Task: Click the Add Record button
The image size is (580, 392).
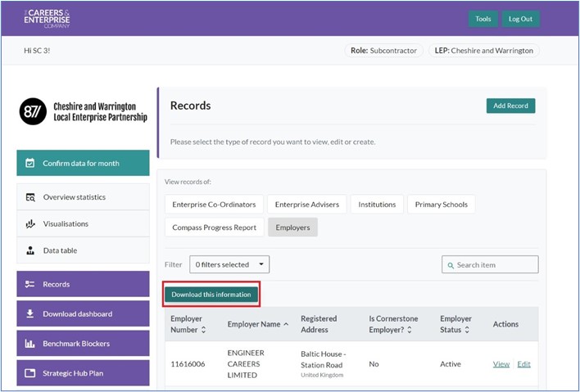Action: [x=510, y=106]
